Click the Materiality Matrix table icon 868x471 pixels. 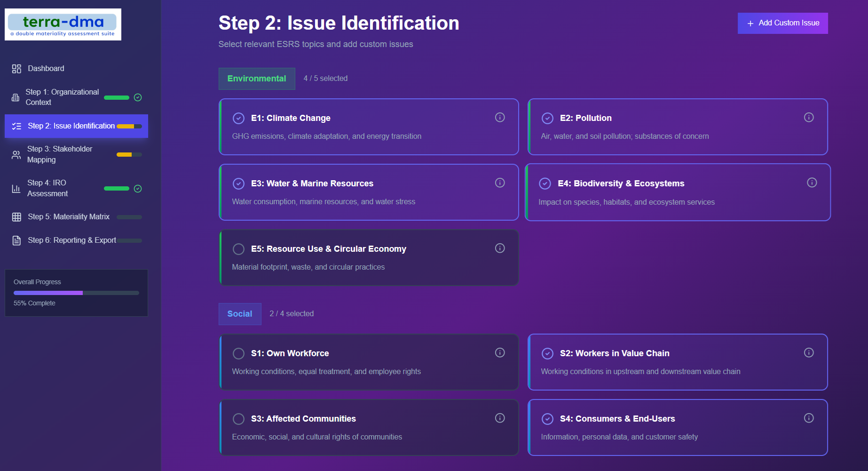click(16, 217)
